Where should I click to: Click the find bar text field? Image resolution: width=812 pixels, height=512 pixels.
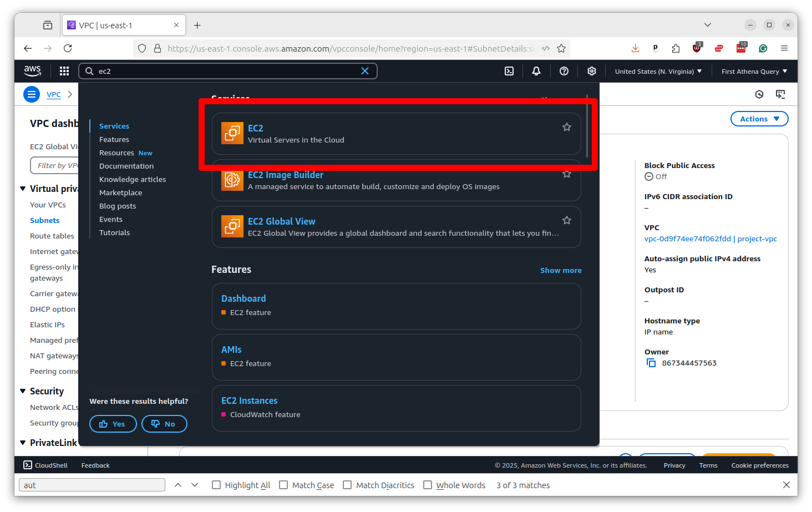(92, 484)
